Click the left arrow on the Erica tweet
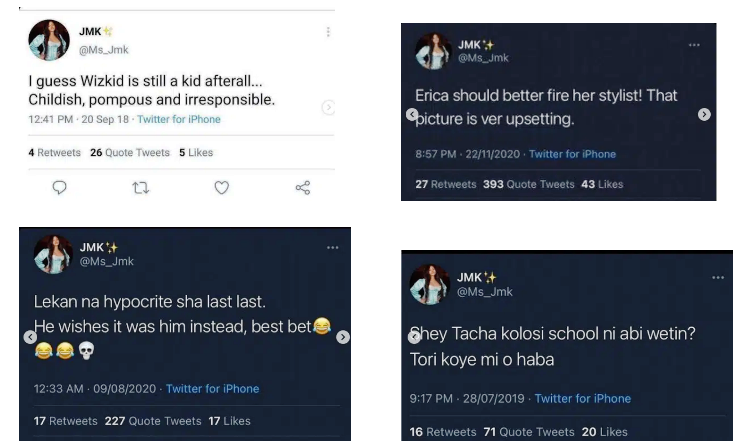Viewport: 739px width, 447px height. click(411, 115)
